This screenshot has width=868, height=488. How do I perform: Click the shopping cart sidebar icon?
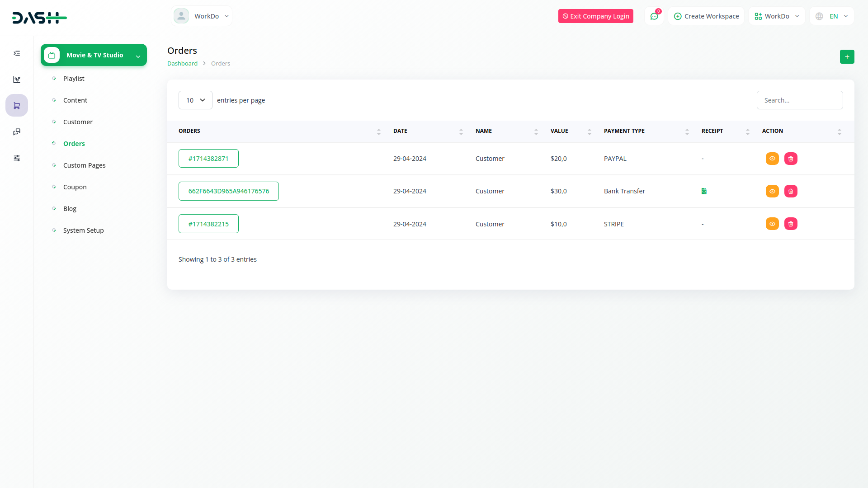pyautogui.click(x=17, y=106)
